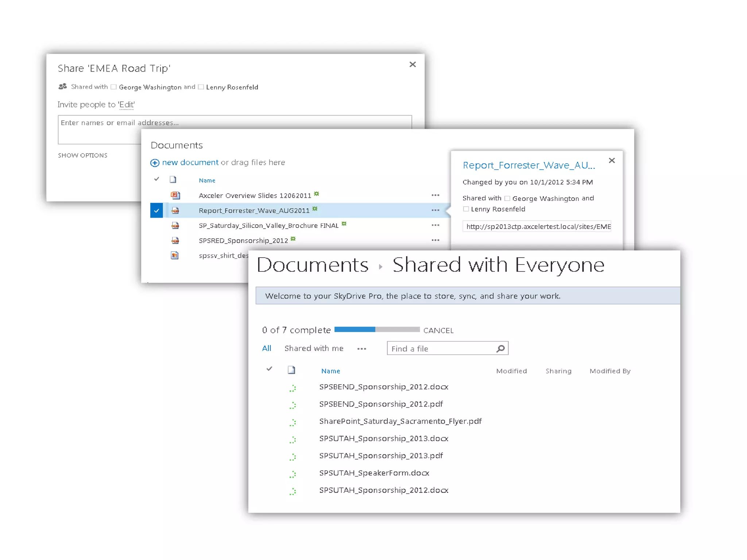Click the PDF icon beside SPSRED_Sponsorship_2012

tap(175, 240)
